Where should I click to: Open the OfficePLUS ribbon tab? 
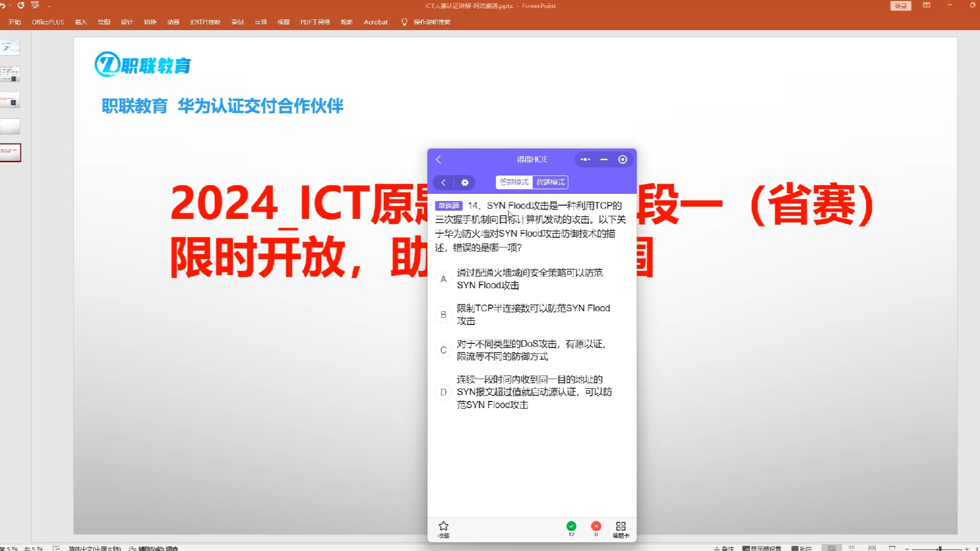pos(48,22)
